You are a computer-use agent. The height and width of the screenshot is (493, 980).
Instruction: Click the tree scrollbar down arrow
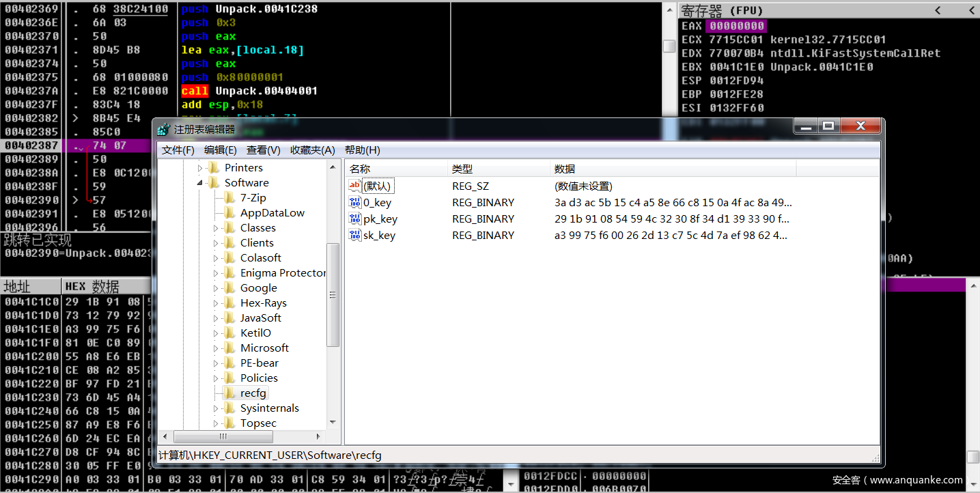coord(333,423)
